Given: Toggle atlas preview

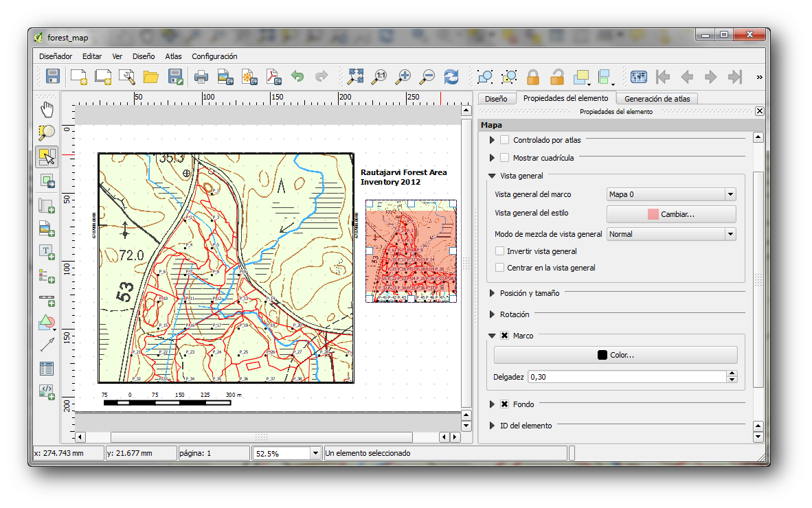Looking at the screenshot, I should (x=638, y=77).
